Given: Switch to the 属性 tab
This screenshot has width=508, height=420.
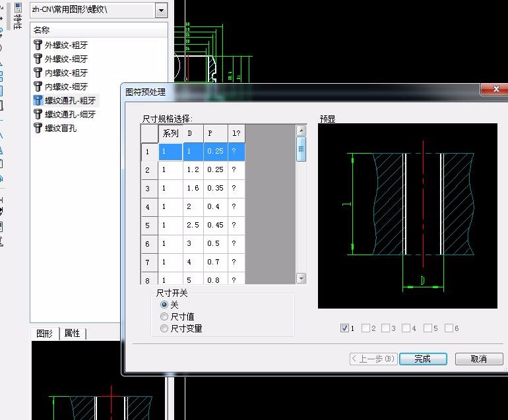Looking at the screenshot, I should coord(73,333).
